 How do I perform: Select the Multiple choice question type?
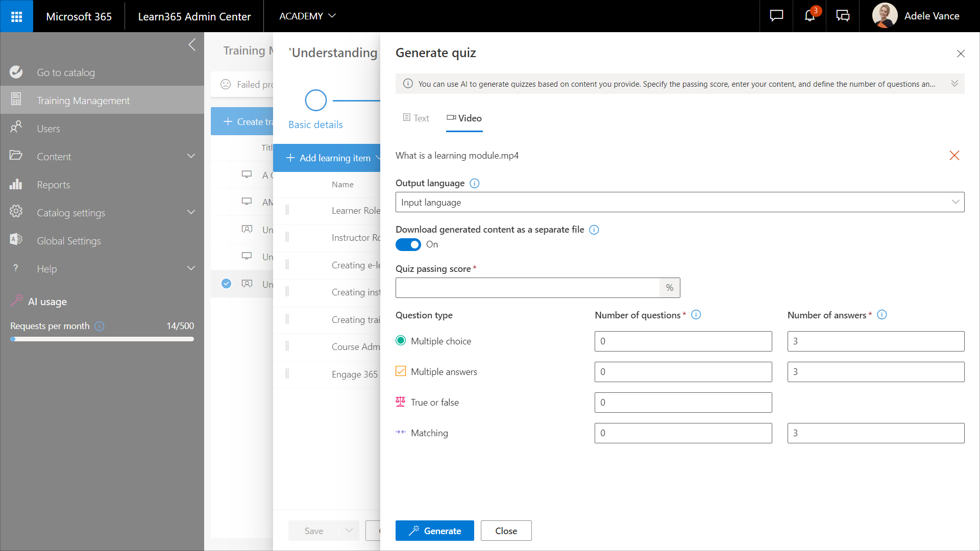point(401,341)
